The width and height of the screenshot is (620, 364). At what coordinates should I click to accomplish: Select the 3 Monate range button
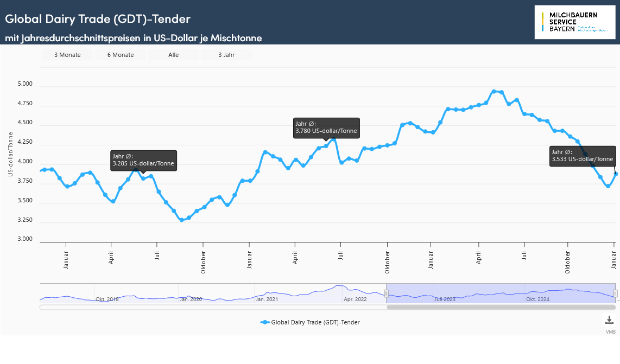(67, 55)
